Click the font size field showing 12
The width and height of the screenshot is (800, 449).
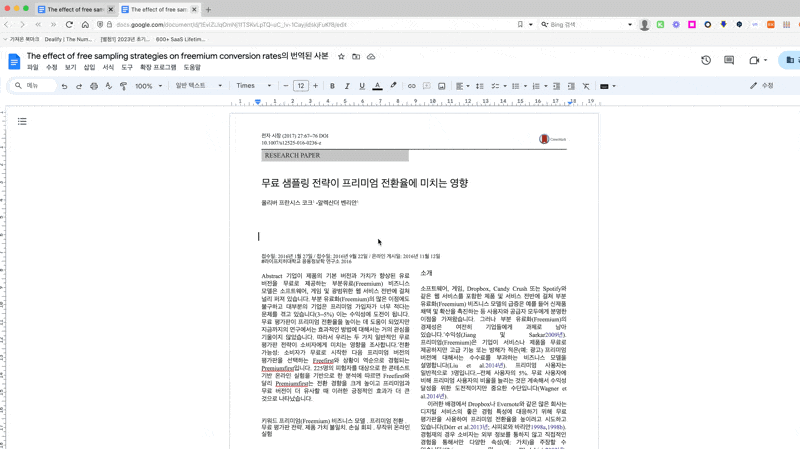301,86
